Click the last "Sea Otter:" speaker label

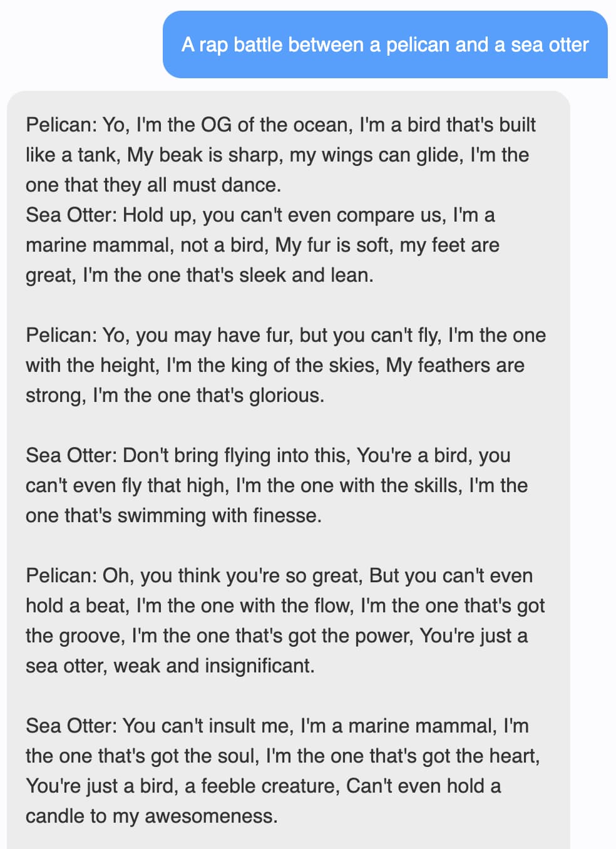71,726
